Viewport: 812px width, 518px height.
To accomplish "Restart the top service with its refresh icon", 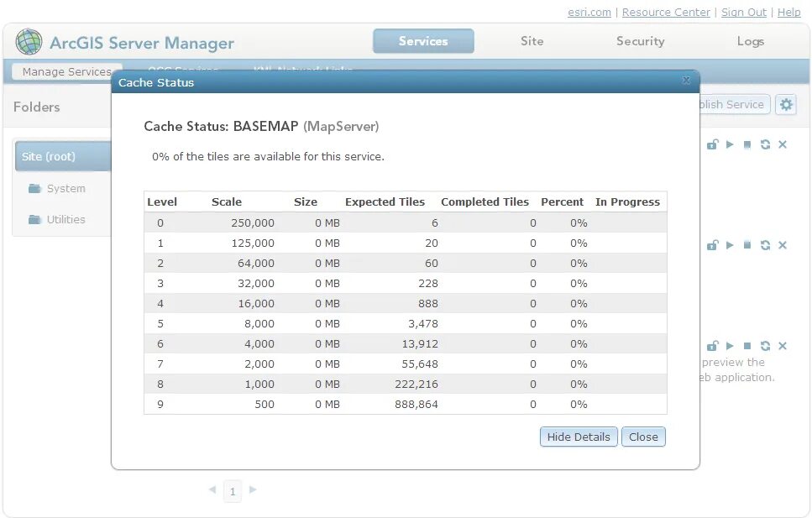I will coord(765,144).
